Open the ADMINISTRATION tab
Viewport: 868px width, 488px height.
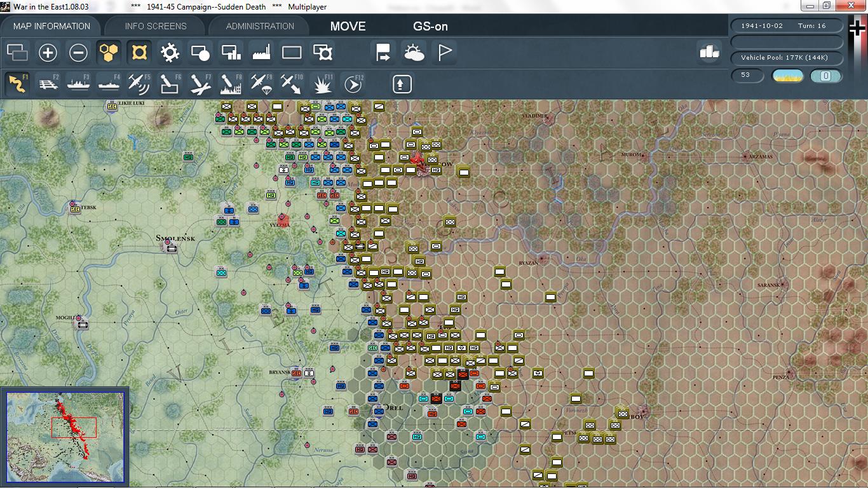(260, 26)
